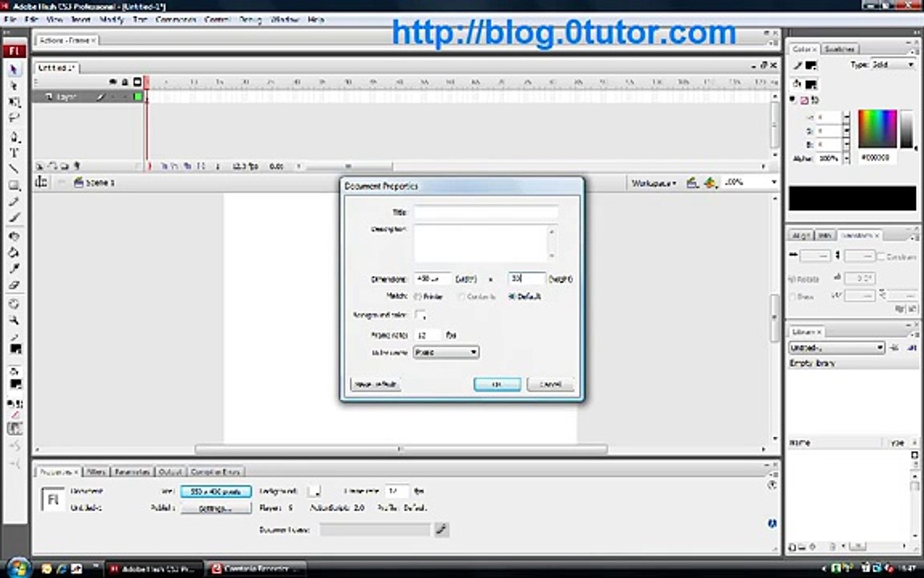Select the Pen tool

[x=14, y=137]
